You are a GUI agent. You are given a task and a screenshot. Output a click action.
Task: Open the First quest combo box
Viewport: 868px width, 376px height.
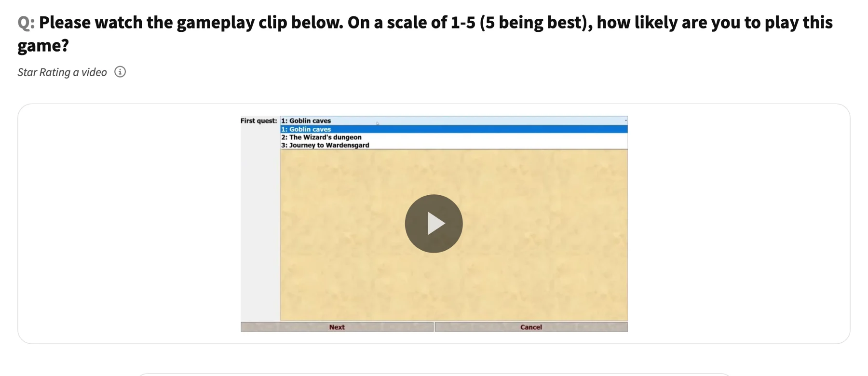(x=454, y=121)
